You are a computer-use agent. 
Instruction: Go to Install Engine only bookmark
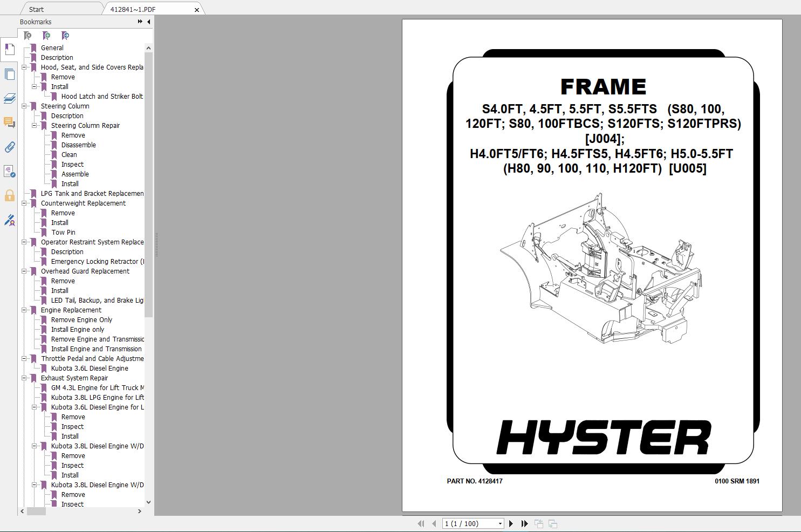[x=78, y=330]
